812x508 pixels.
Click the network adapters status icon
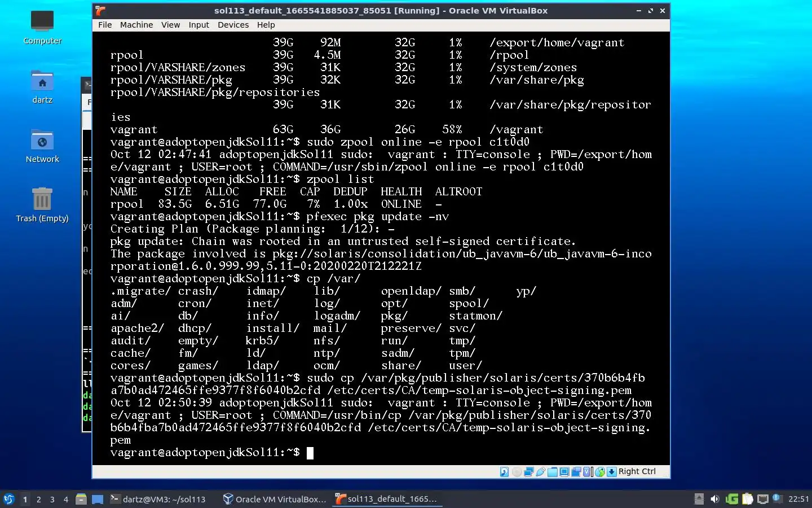[x=529, y=472]
